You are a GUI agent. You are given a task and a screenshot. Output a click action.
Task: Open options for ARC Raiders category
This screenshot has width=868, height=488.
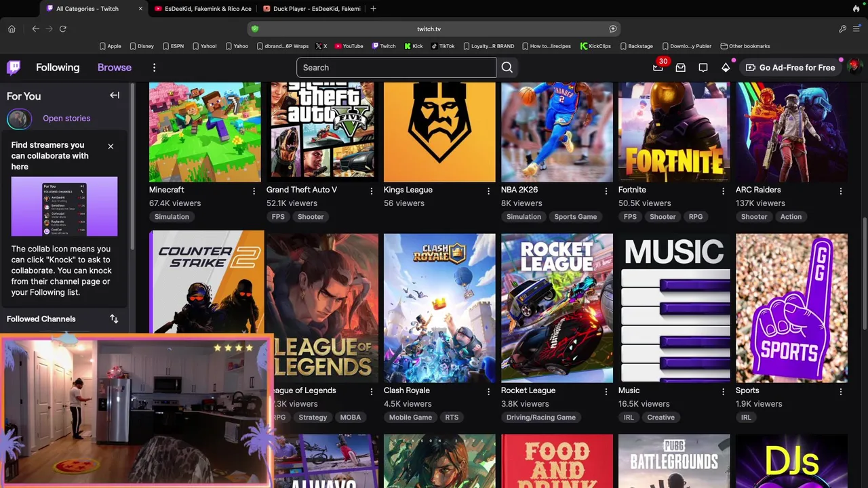[x=841, y=191]
